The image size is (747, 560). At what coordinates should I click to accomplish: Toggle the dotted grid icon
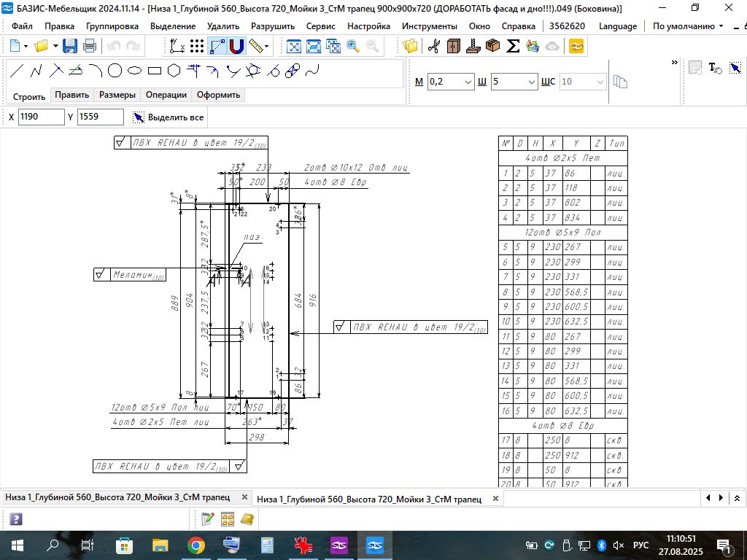[x=197, y=46]
